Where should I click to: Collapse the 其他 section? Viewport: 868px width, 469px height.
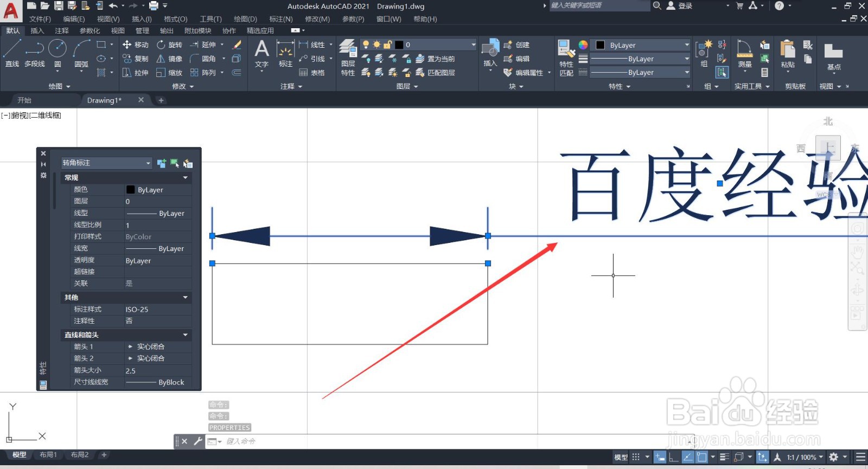185,298
